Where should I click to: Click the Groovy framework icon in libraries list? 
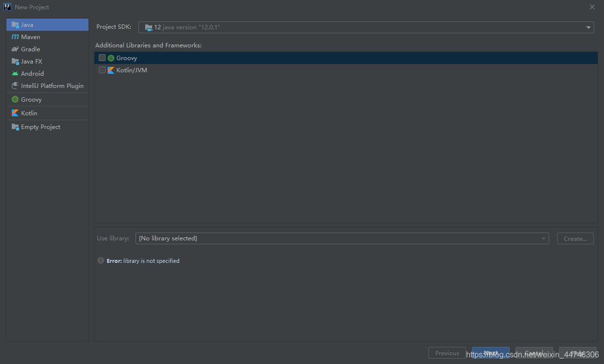point(111,58)
